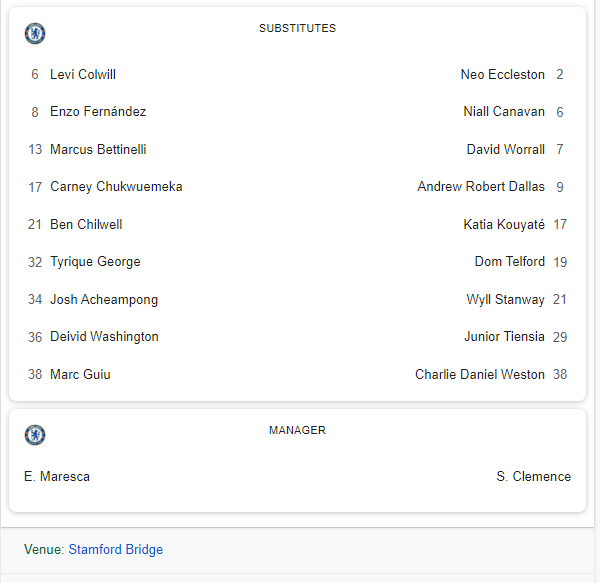Click Tyrique George in the list
Viewport: 600px width, 583px height.
[x=95, y=262]
